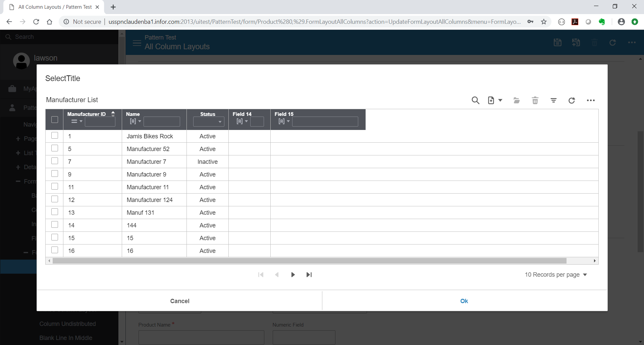Open Manufacturer ID filter operator dropdown
644x345 pixels.
(77, 121)
